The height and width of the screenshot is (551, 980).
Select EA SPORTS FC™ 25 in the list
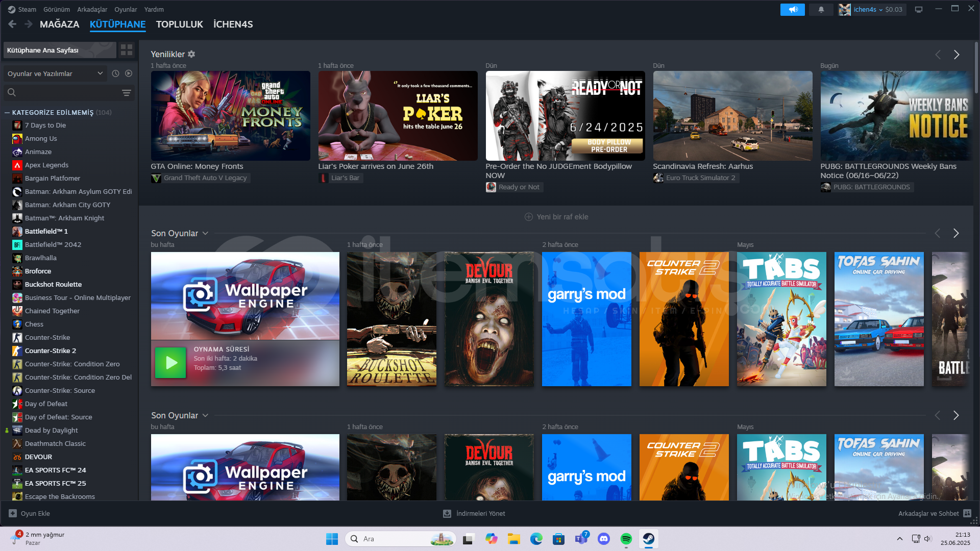pyautogui.click(x=55, y=483)
